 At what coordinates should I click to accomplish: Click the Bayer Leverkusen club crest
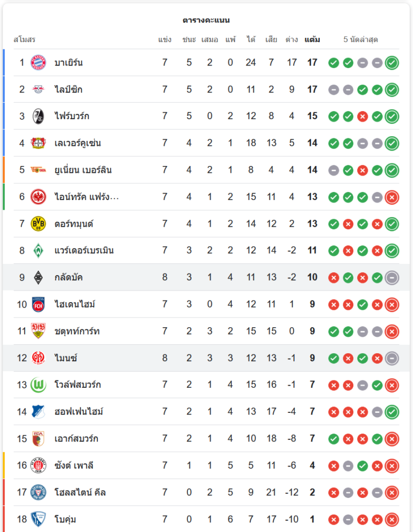[x=38, y=143]
